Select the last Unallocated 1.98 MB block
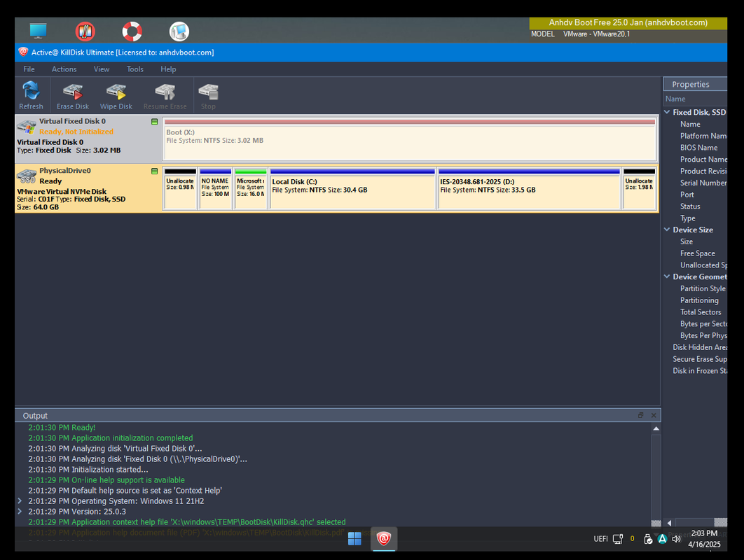 click(x=639, y=188)
